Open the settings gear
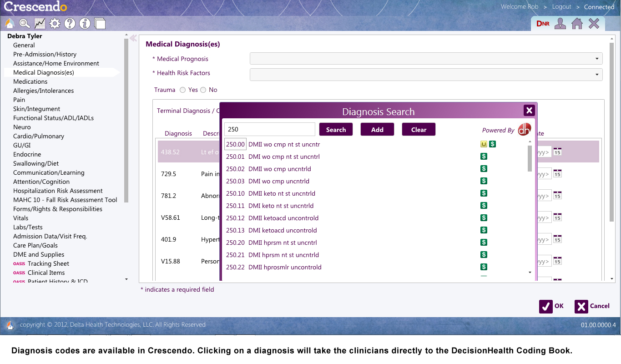 coord(55,23)
